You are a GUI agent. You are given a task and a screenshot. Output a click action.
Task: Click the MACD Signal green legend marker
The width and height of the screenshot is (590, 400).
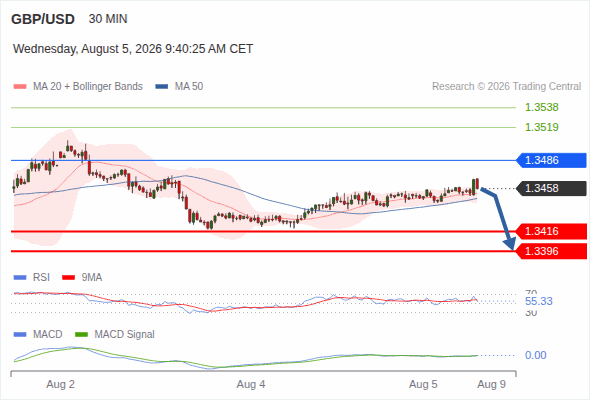(x=81, y=335)
